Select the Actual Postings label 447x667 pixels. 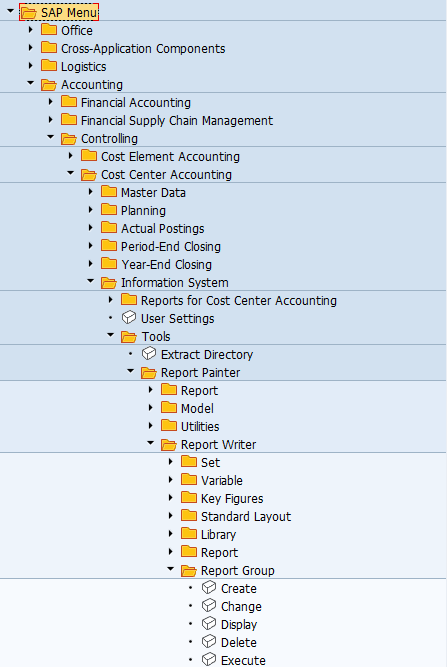(162, 229)
